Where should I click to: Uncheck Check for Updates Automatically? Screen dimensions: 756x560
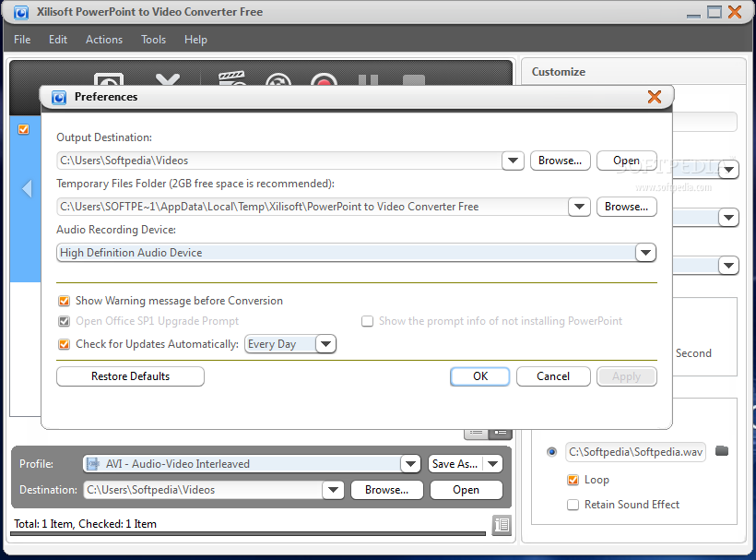(64, 344)
